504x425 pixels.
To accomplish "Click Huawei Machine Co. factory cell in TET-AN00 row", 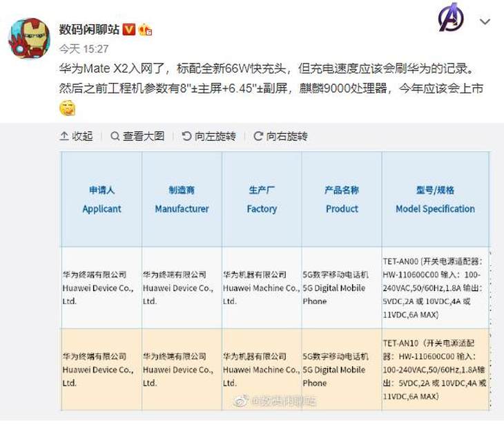I will click(x=262, y=288).
